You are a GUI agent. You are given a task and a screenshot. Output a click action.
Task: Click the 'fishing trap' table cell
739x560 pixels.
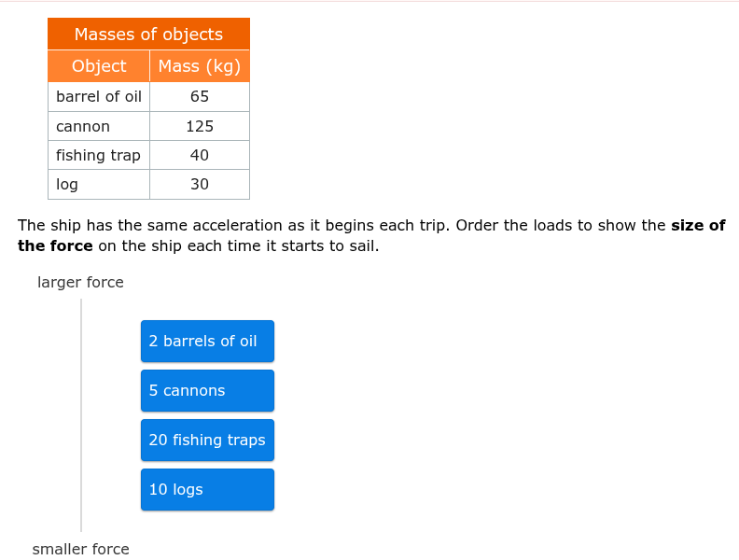[99, 155]
